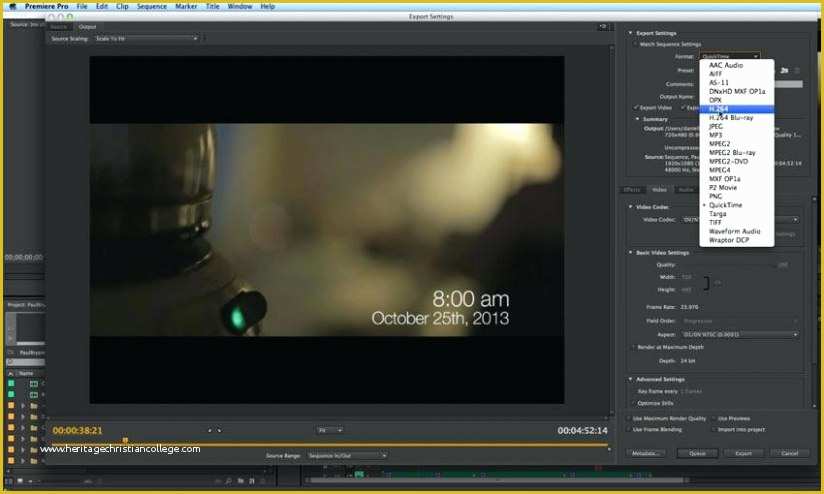Choose P2 Movie format
Image resolution: width=824 pixels, height=494 pixels.
click(737, 188)
